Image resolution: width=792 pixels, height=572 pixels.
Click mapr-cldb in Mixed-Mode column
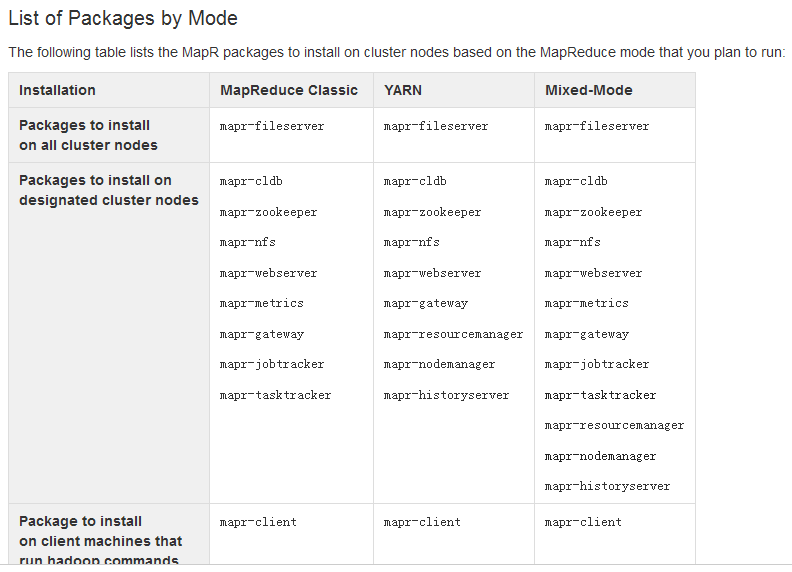(x=576, y=181)
